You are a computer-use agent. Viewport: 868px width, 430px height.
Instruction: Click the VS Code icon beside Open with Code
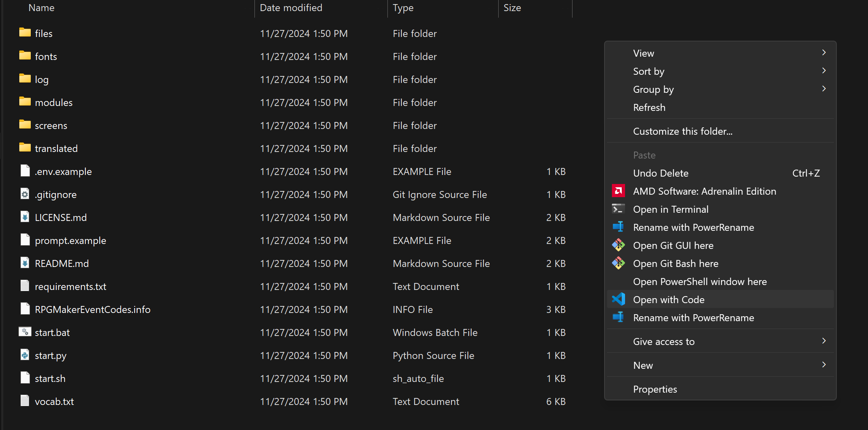[x=618, y=299]
